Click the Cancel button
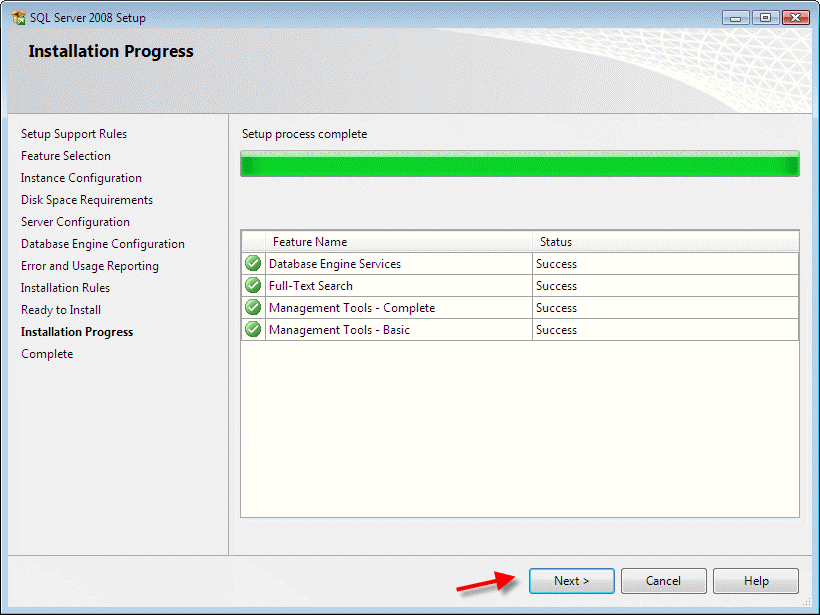The height and width of the screenshot is (615, 820). [x=664, y=580]
